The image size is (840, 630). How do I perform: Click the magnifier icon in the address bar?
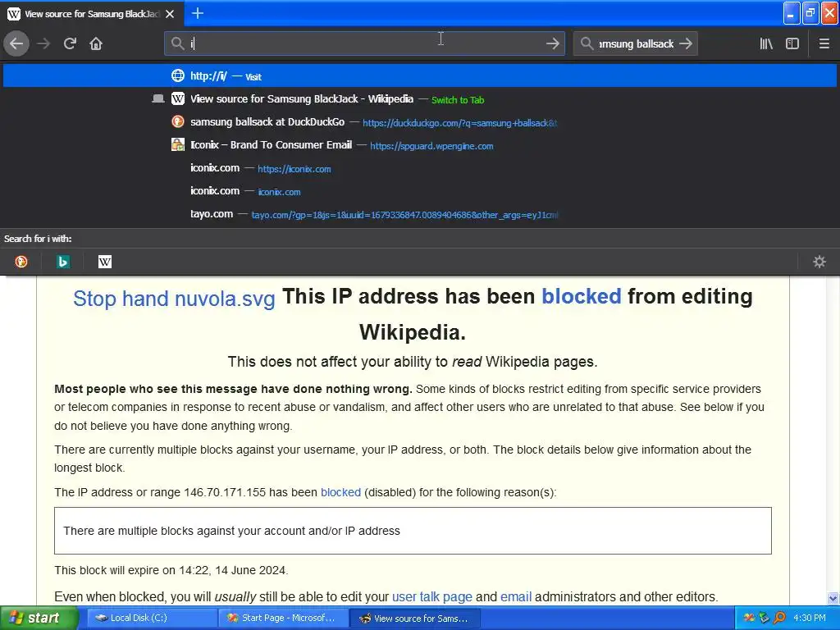click(177, 43)
